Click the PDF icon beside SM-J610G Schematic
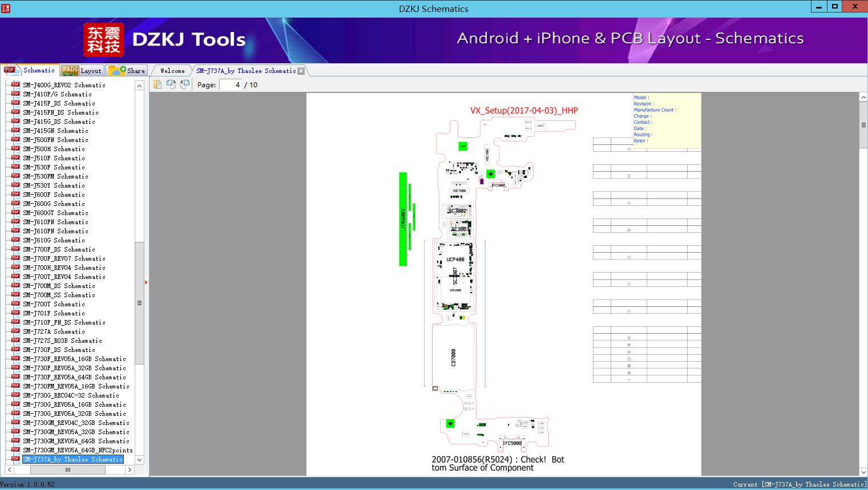Screen dimensions: 868x490 tap(15, 240)
